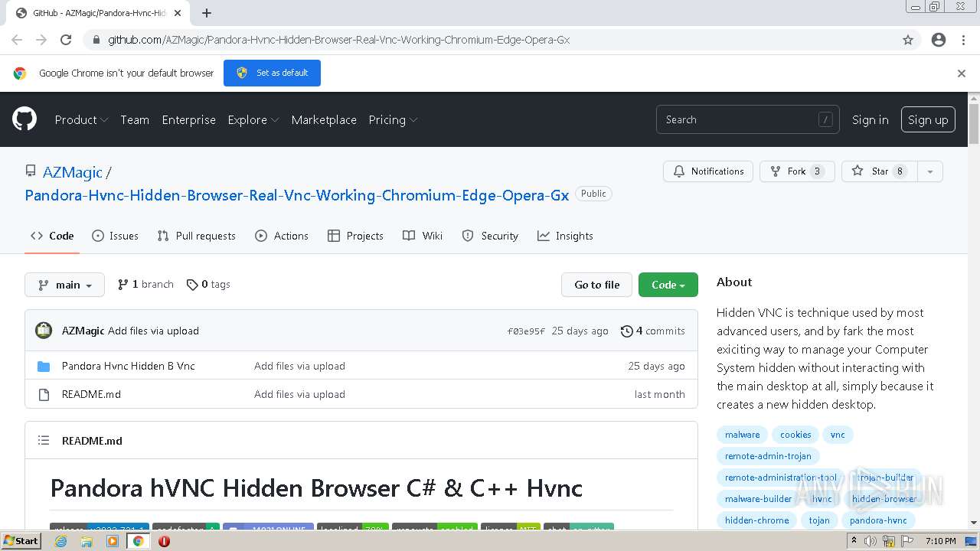
Task: Click the GitHub octocat logo
Action: (x=24, y=119)
